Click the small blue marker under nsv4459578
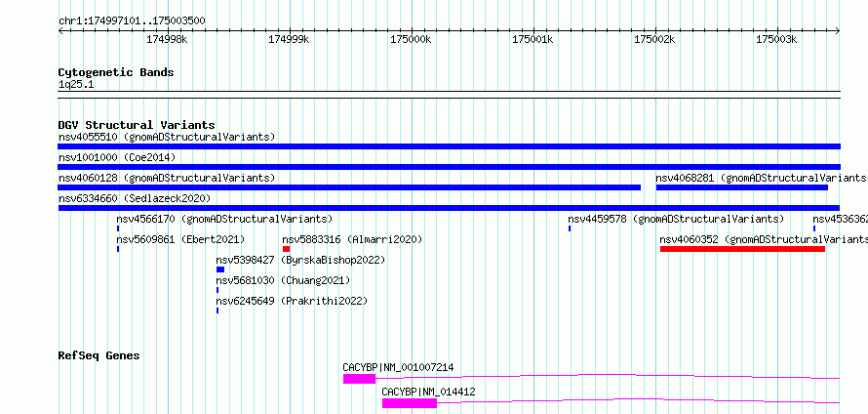The image size is (868, 414). (570, 228)
